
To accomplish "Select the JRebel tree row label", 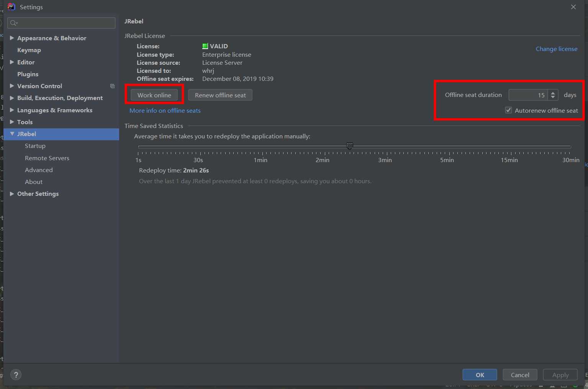I will (x=26, y=134).
